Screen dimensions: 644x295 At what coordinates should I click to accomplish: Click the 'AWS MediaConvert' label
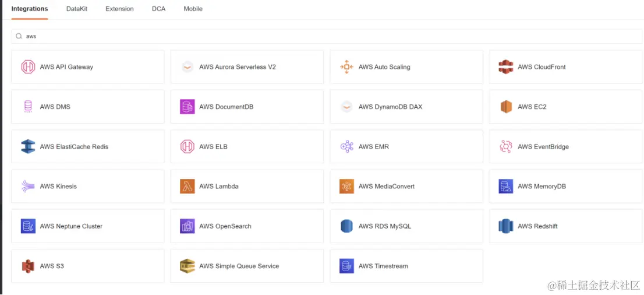pyautogui.click(x=387, y=187)
